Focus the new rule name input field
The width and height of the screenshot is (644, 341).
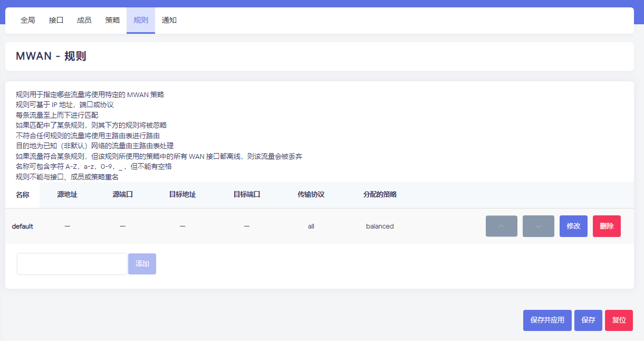click(x=72, y=264)
